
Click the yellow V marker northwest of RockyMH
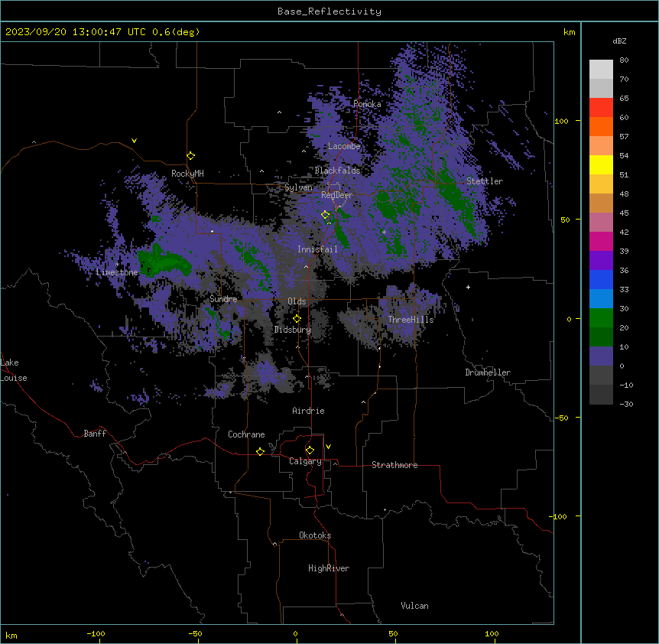[x=134, y=141]
